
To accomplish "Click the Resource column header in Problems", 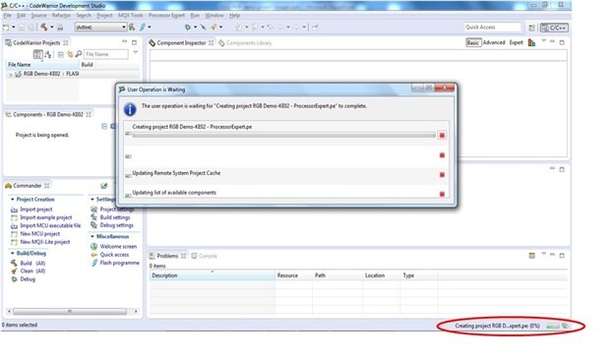I will 294,275.
